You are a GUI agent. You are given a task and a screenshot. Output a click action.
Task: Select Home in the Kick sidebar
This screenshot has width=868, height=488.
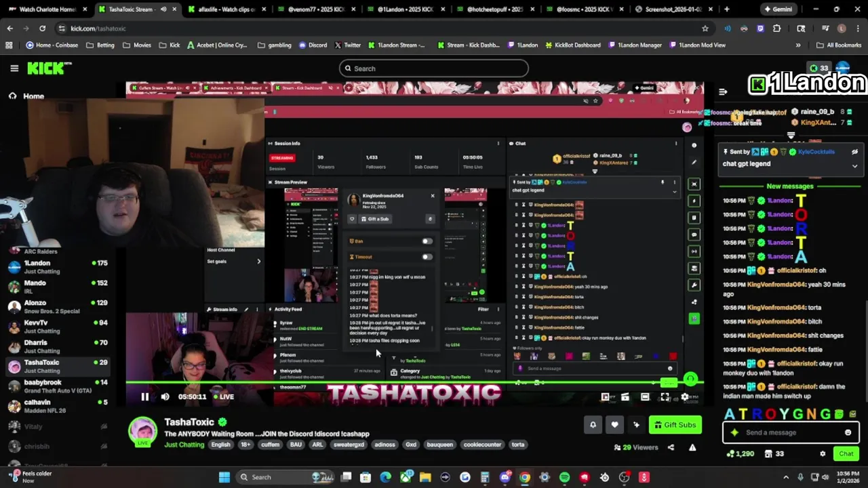tap(26, 96)
